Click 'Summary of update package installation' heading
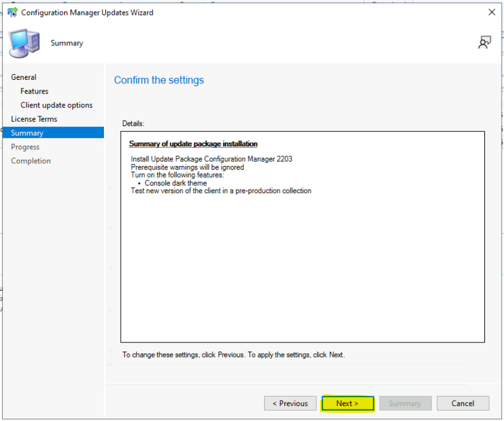Image resolution: width=504 pixels, height=421 pixels. coord(193,144)
